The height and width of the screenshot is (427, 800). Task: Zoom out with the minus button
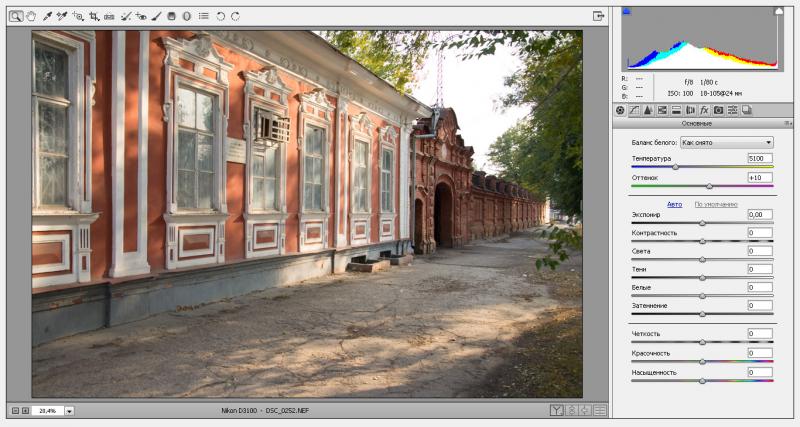pos(15,411)
